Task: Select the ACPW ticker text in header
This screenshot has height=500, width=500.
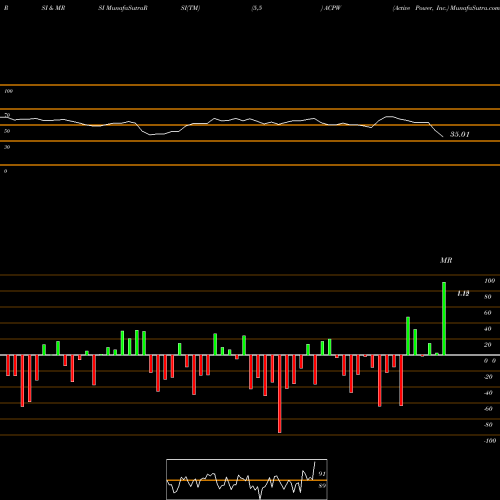Action: (x=332, y=8)
